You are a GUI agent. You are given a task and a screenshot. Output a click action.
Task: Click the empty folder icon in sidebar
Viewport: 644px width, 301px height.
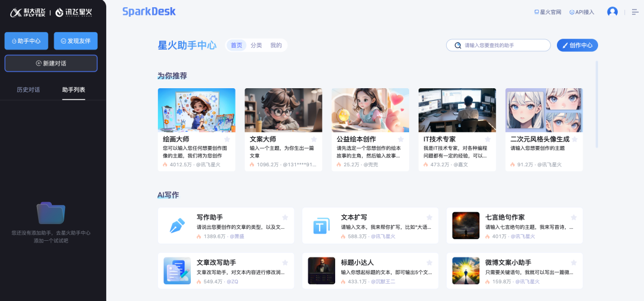(51, 213)
